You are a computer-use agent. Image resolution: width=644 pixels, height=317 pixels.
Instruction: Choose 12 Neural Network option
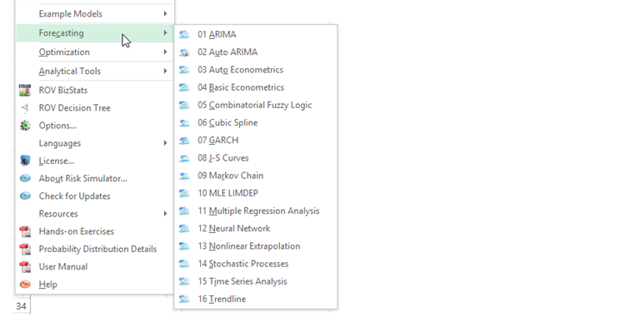pyautogui.click(x=256, y=229)
